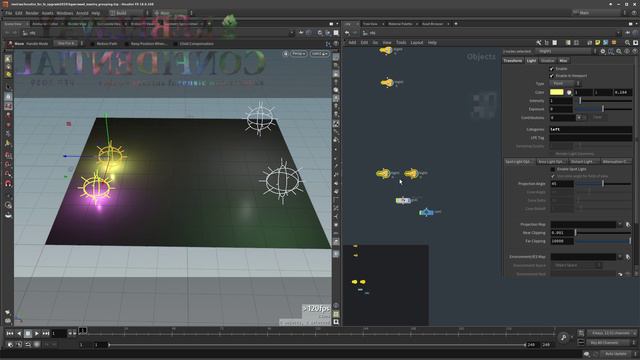Open the Arnold menu
This screenshot has width=640, height=360.
[x=82, y=13]
